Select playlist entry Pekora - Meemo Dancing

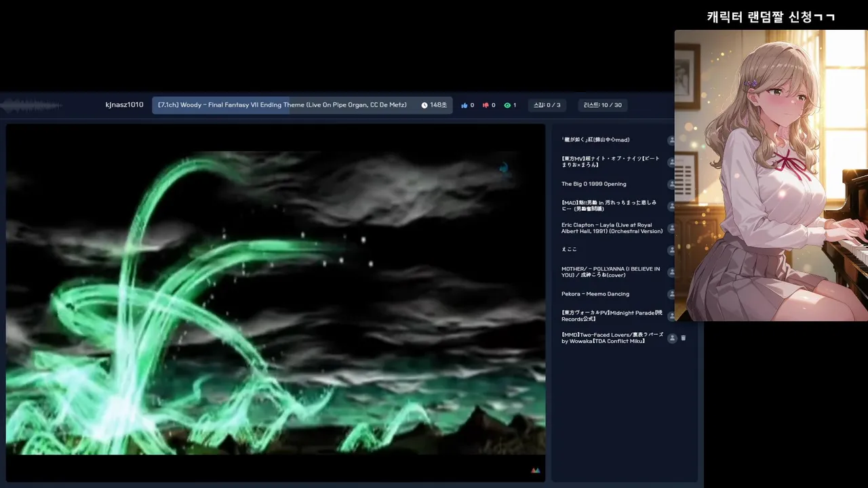point(595,294)
